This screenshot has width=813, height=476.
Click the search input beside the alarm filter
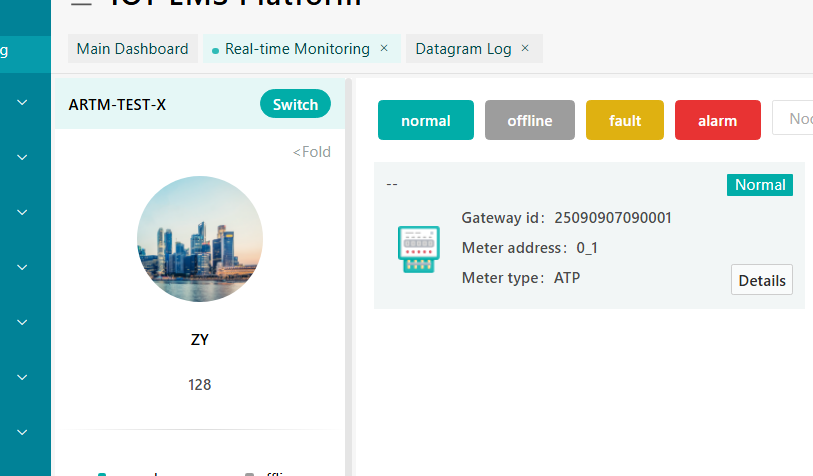tap(794, 119)
